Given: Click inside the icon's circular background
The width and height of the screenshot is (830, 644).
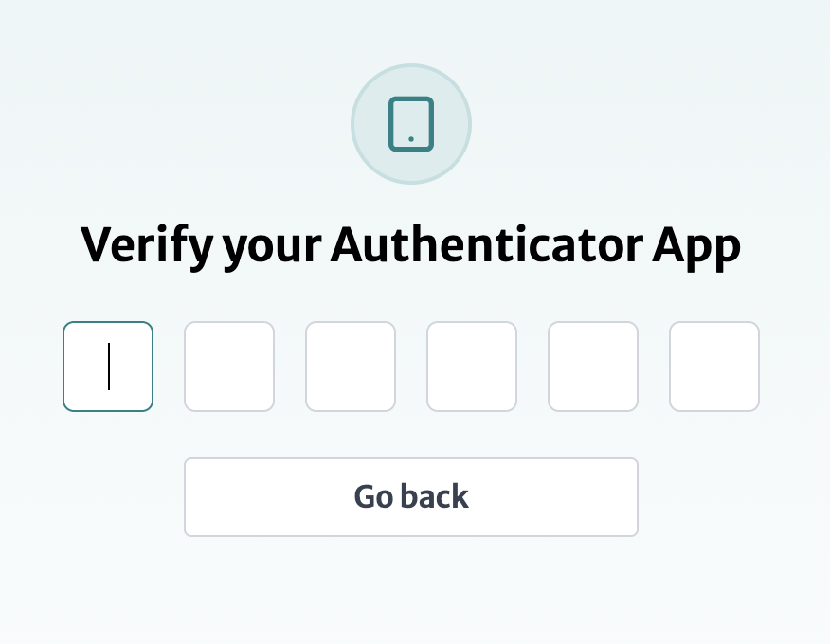Looking at the screenshot, I should point(410,123).
